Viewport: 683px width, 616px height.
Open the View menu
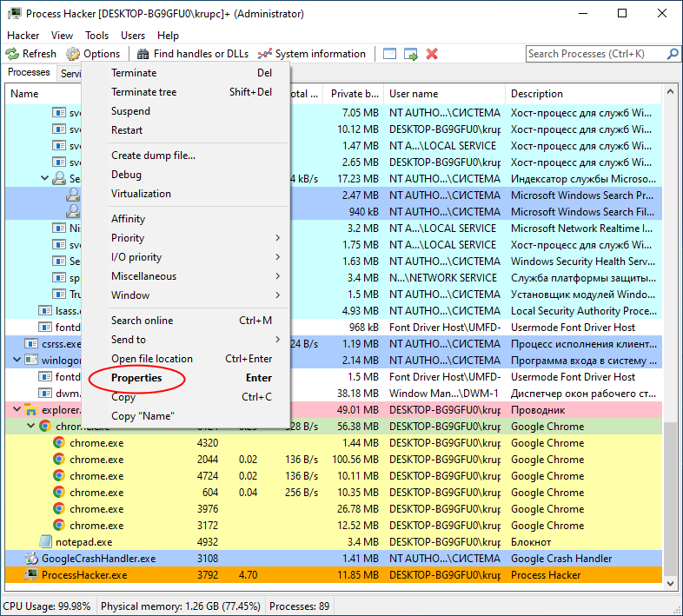coord(62,36)
